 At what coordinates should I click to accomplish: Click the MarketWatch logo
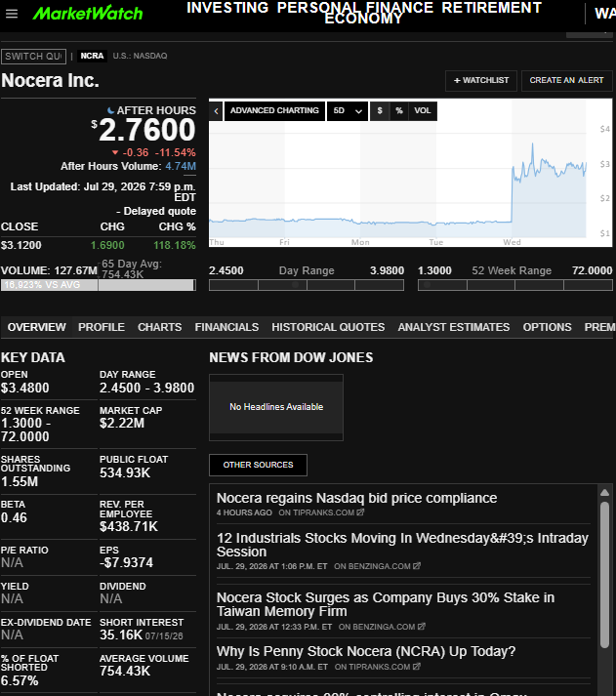click(88, 14)
